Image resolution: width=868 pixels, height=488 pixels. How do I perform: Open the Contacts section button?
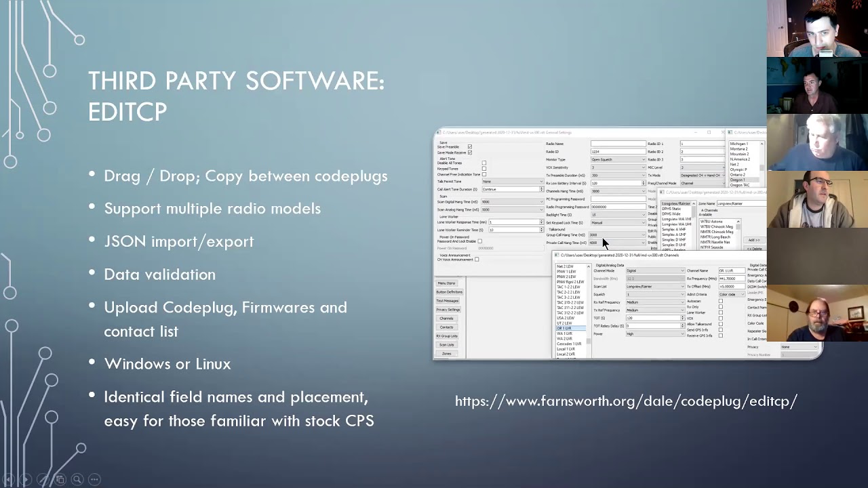click(x=446, y=327)
